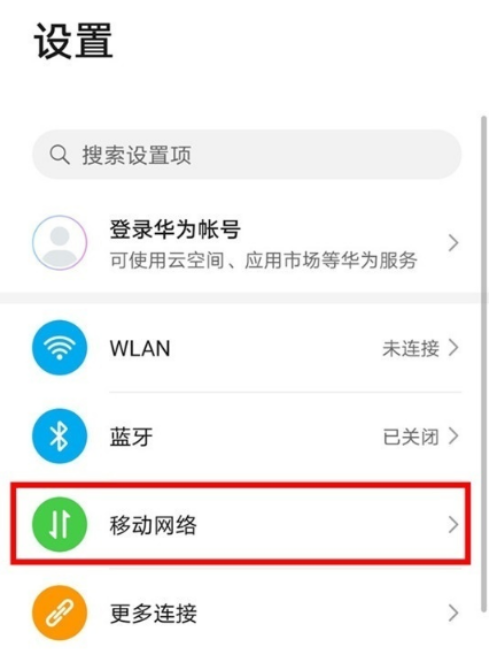Open the chevron on the 移动网络 row

(x=453, y=525)
